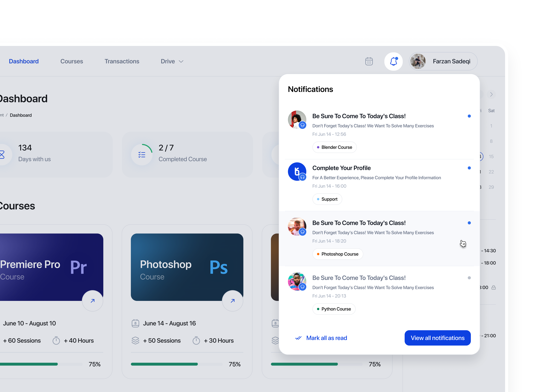The image size is (551, 392).
Task: Click Photoshop notification instructor avatar
Action: pos(297,226)
